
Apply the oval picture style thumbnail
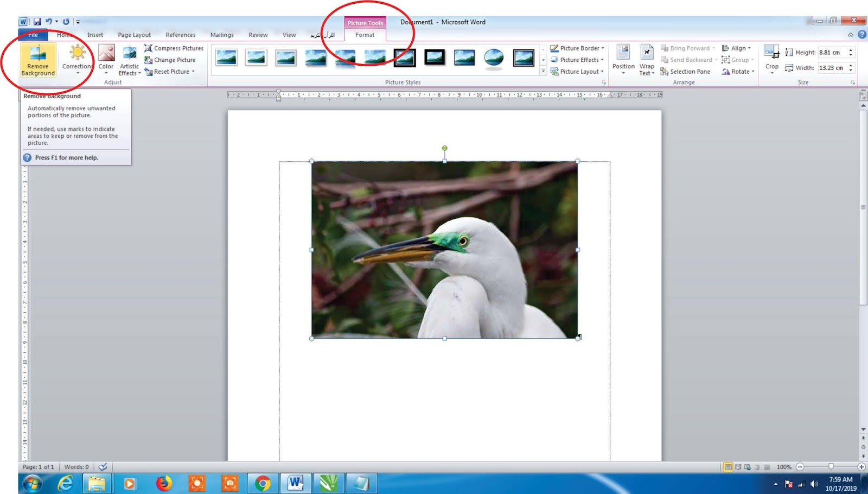pyautogui.click(x=494, y=58)
